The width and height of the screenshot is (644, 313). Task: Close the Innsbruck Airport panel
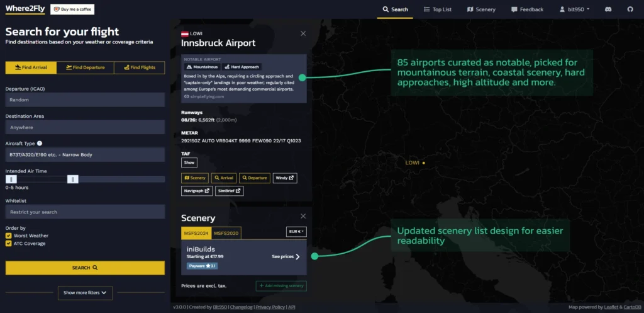tap(303, 33)
